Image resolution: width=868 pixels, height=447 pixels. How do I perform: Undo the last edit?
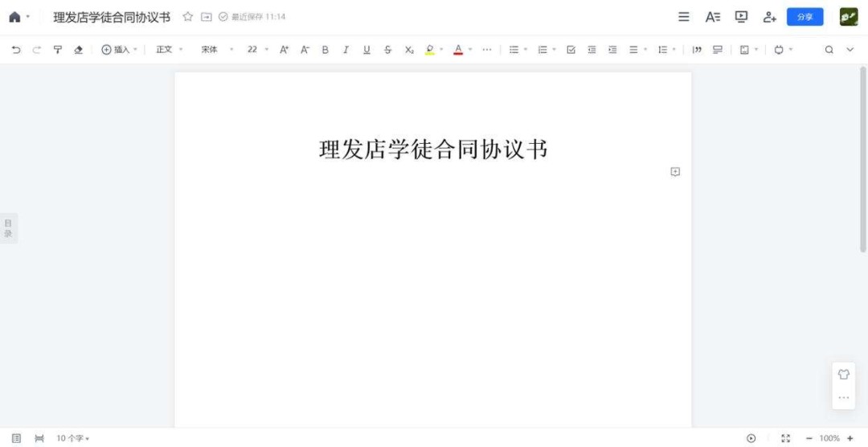tap(16, 50)
